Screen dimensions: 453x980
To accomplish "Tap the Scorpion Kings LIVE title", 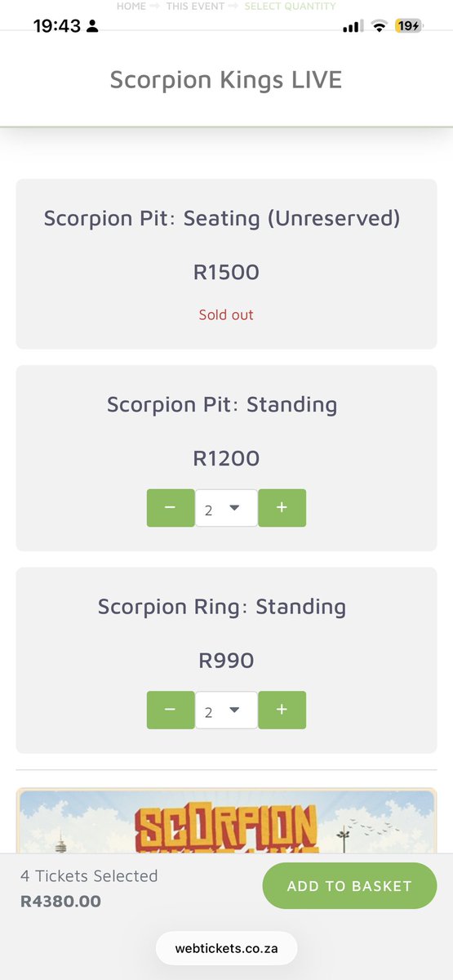I will point(226,80).
